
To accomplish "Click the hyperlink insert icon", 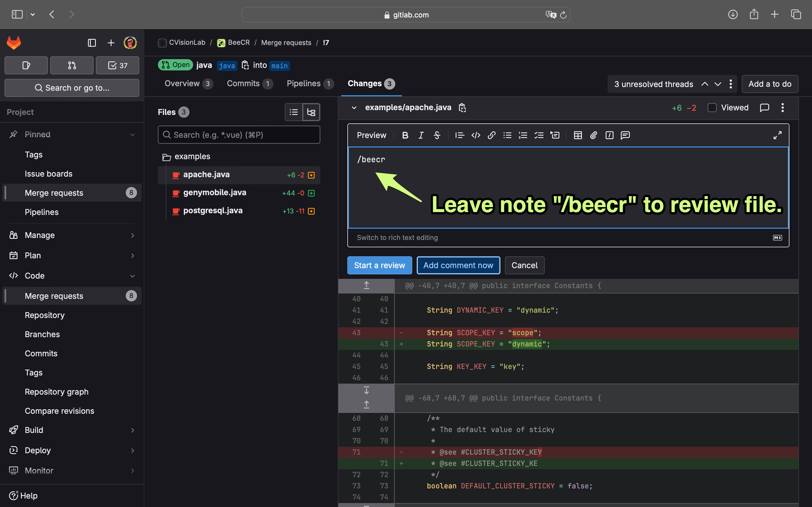I will tap(491, 135).
